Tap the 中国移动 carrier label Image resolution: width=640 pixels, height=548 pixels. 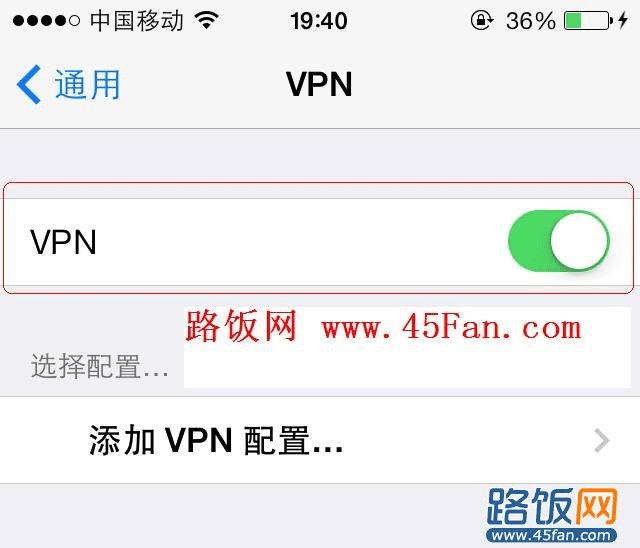coord(136,20)
